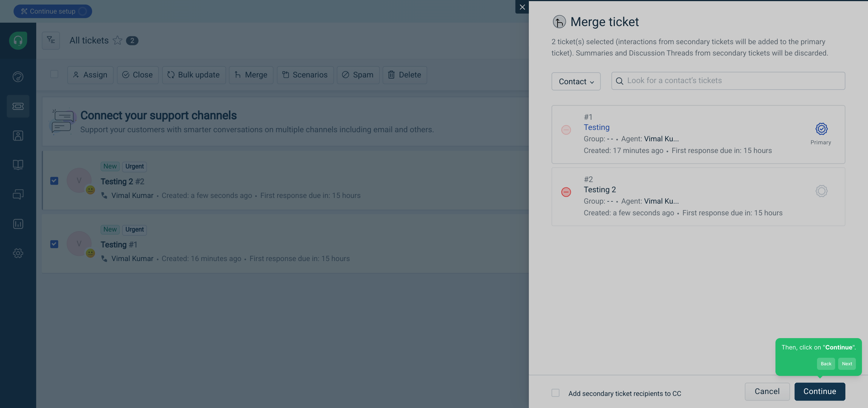Set ticket #2 Testing 2 as primary

[x=821, y=191]
